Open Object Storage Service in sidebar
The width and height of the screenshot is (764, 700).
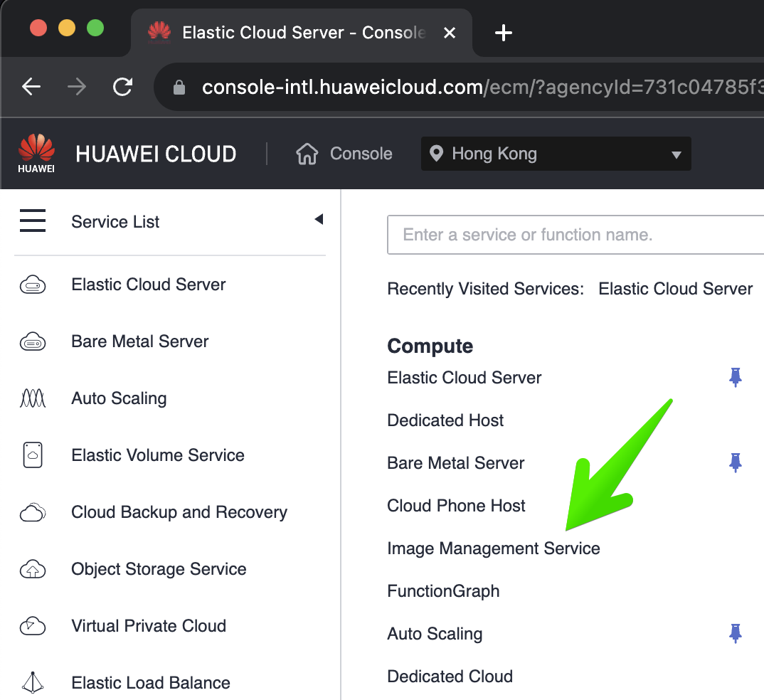tap(159, 569)
